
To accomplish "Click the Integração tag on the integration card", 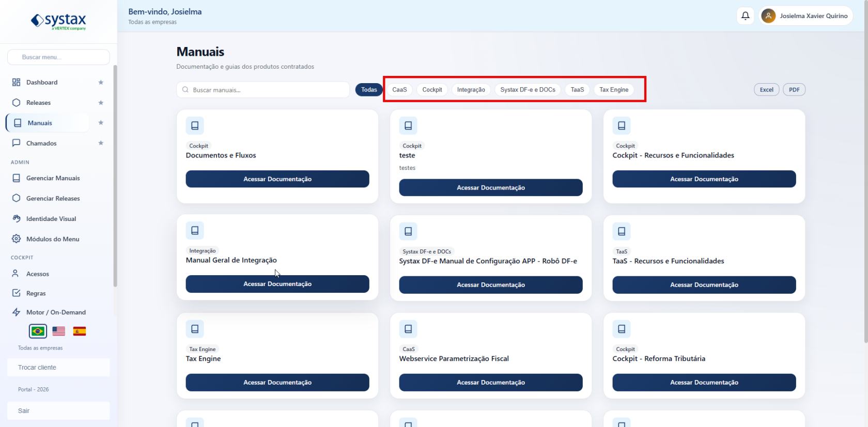I will click(203, 251).
